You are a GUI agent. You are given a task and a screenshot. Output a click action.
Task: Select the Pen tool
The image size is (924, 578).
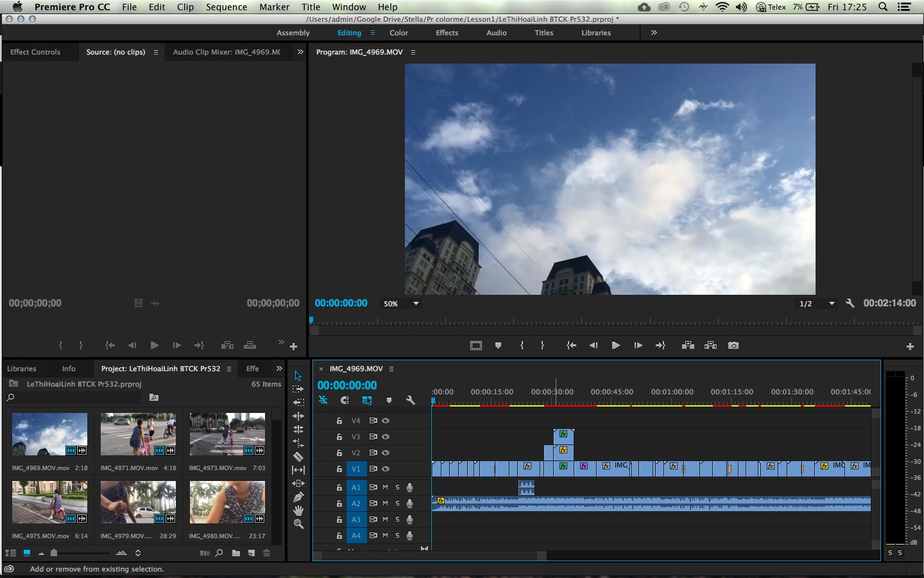pyautogui.click(x=298, y=497)
